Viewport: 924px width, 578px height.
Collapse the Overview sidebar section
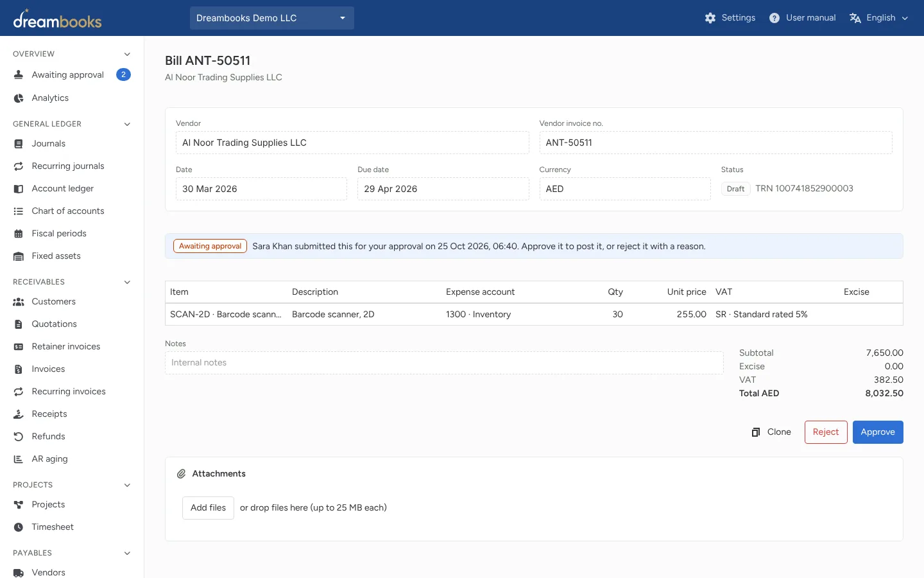pos(127,54)
